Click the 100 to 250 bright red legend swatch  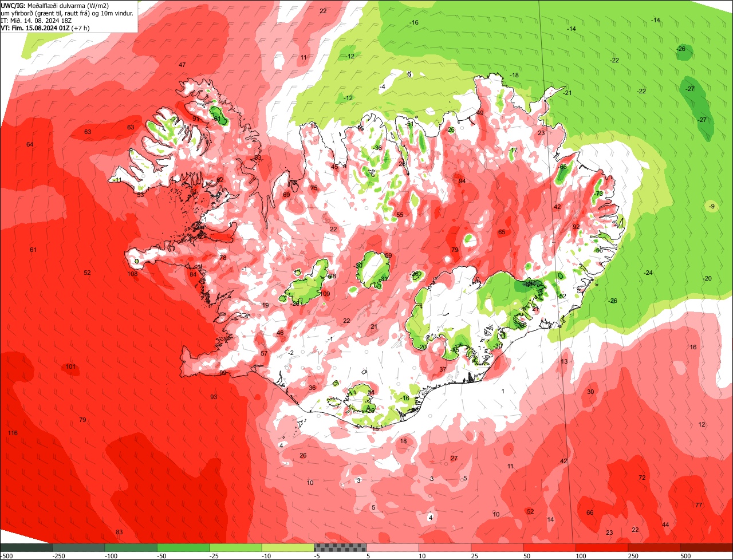[x=602, y=547]
